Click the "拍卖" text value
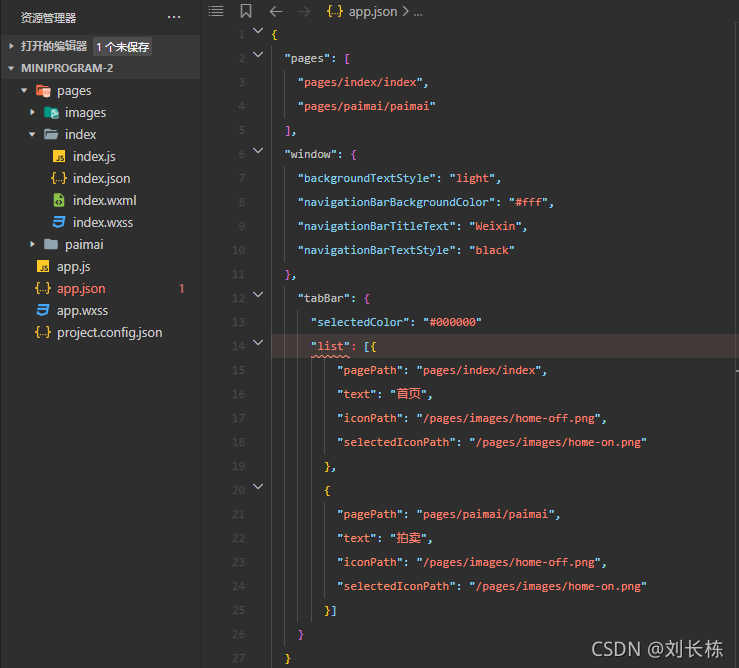This screenshot has height=668, width=739. coord(408,538)
